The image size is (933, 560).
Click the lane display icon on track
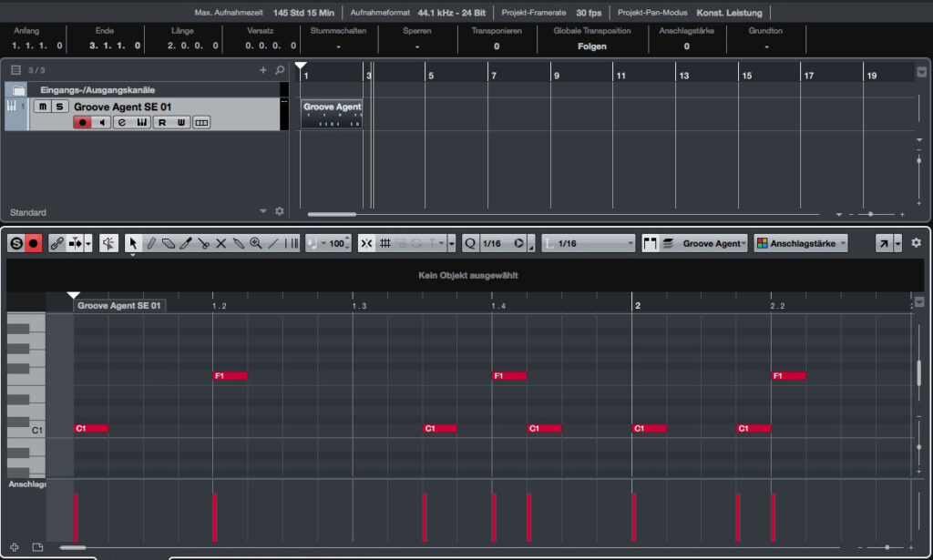pos(201,122)
